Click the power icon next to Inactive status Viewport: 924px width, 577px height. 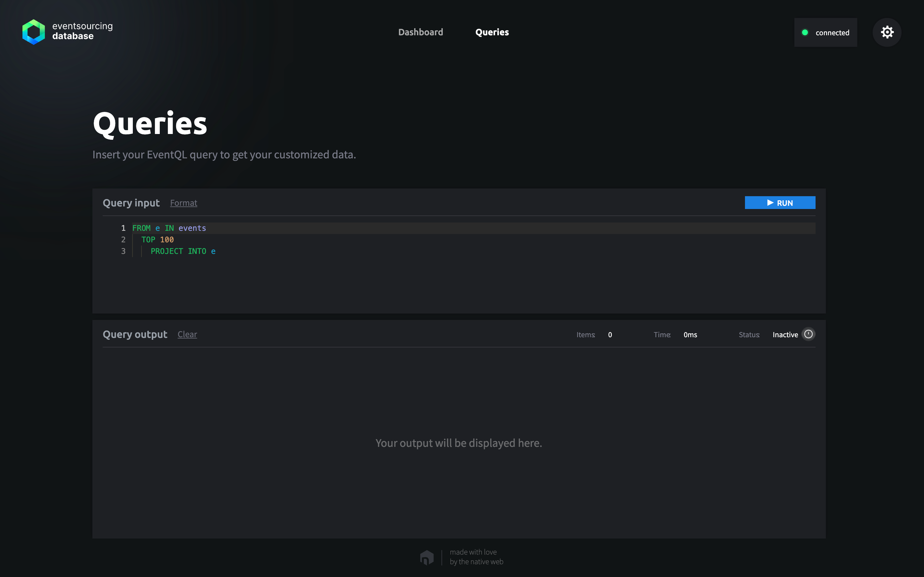click(809, 334)
